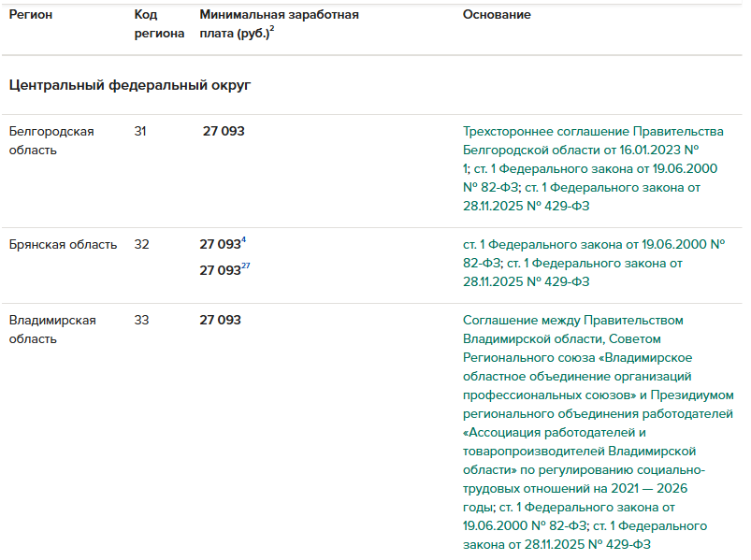Click region code 33
This screenshot has width=751, height=560.
point(141,320)
